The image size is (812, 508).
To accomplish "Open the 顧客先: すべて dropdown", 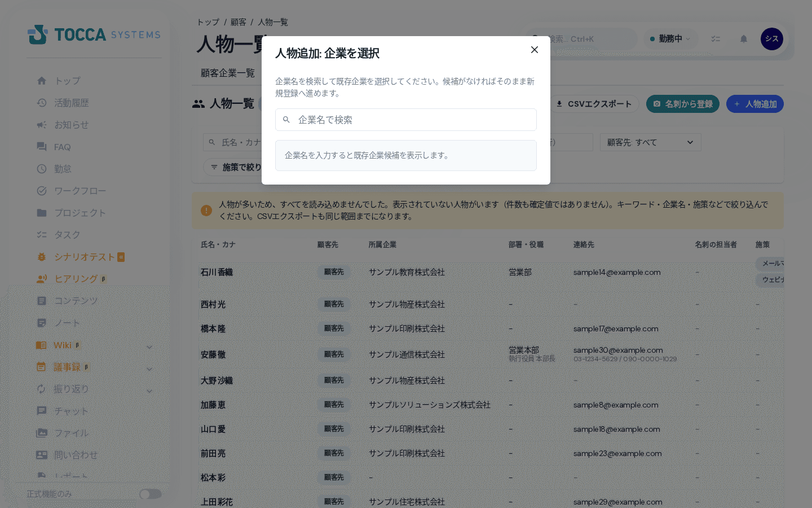I will click(x=651, y=142).
